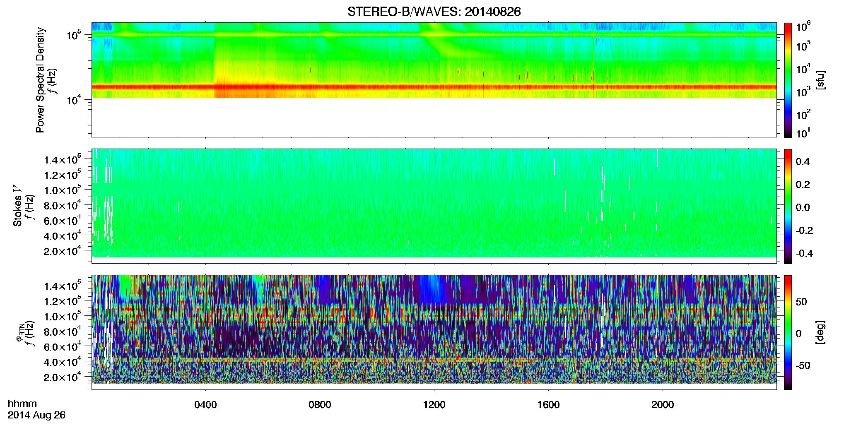Click the phi RTN degrees colorbar
This screenshot has width=868, height=447.
[x=788, y=332]
